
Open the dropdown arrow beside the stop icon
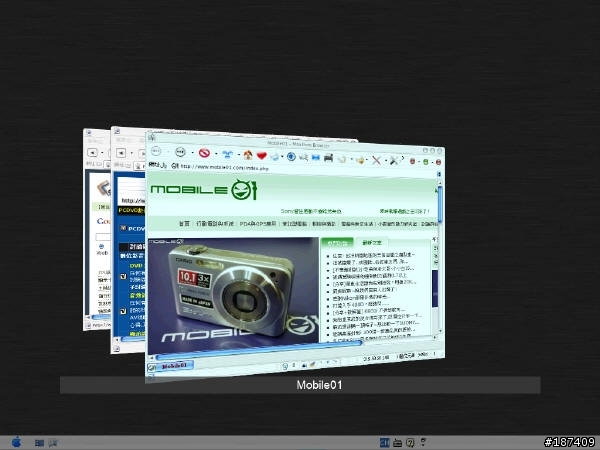(x=217, y=154)
